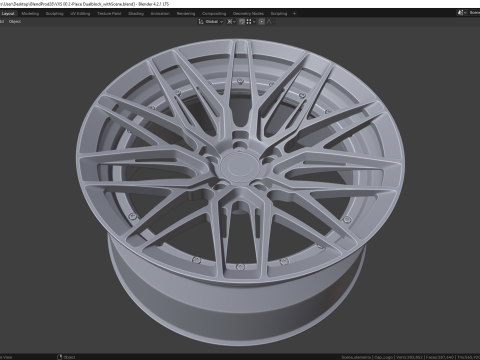Switch to the Layout workspace tab
This screenshot has height=360, width=480.
pyautogui.click(x=8, y=13)
